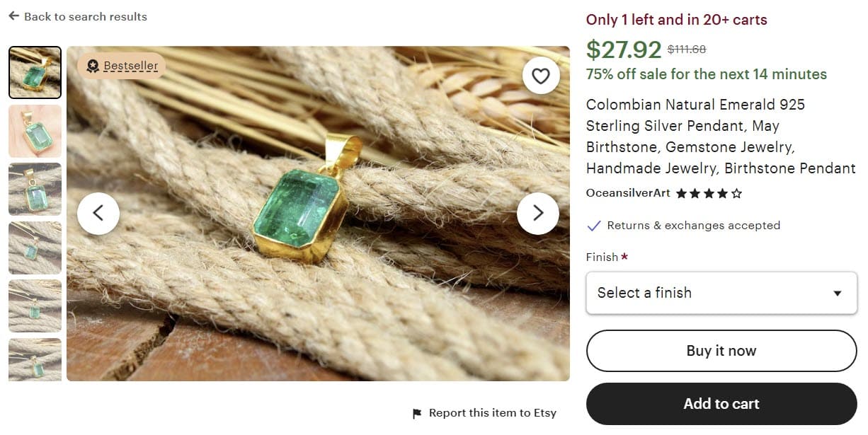Open the Select a finish dropdown
The image size is (868, 435).
coord(721,293)
